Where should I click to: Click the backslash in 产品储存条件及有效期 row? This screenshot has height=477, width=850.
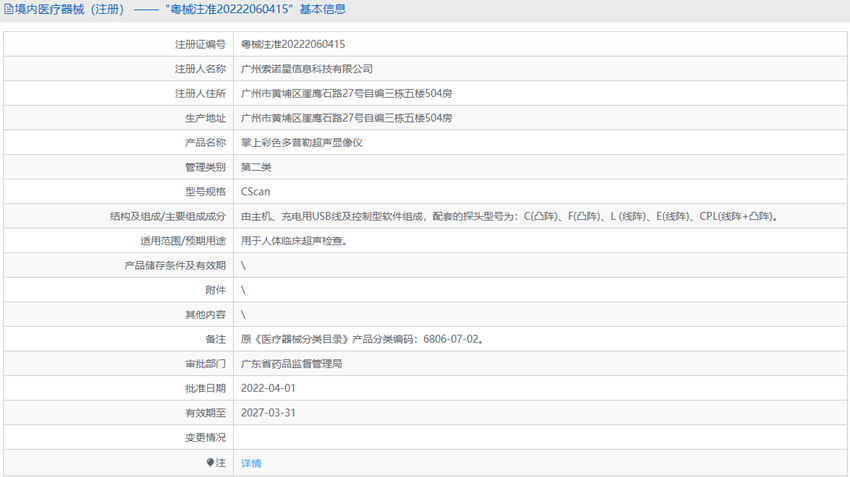pyautogui.click(x=243, y=266)
